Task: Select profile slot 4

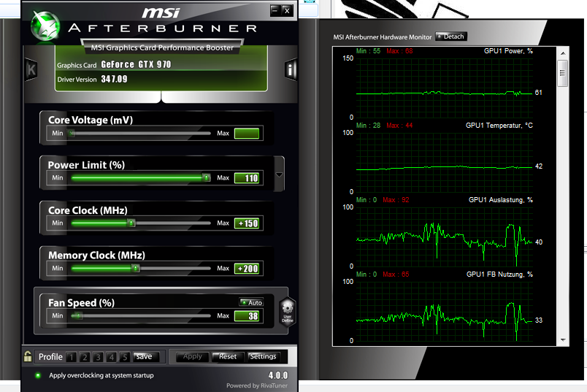Action: point(111,357)
